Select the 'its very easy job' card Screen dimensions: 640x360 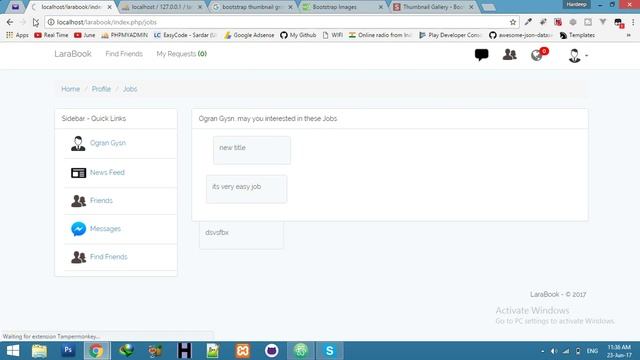pyautogui.click(x=247, y=189)
